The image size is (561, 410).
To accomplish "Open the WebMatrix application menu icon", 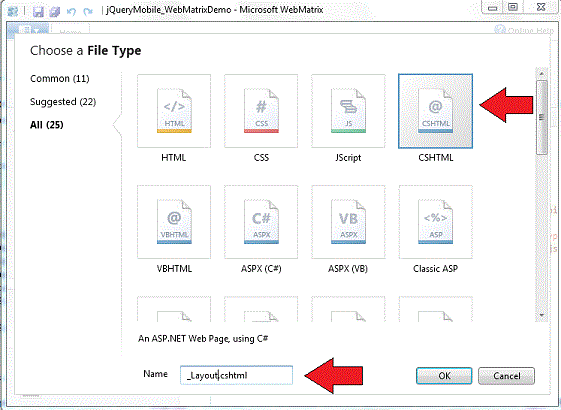I will [13, 11].
